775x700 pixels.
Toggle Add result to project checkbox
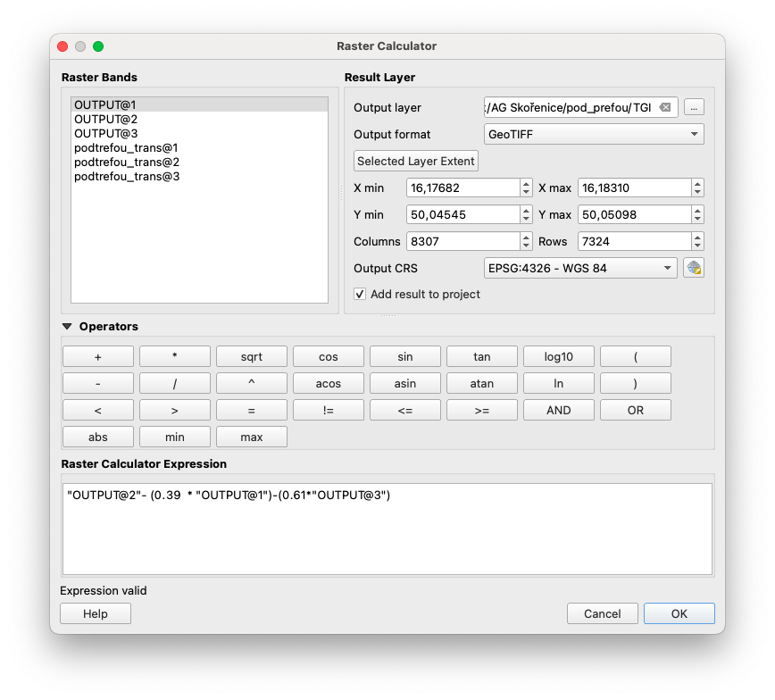pos(360,294)
